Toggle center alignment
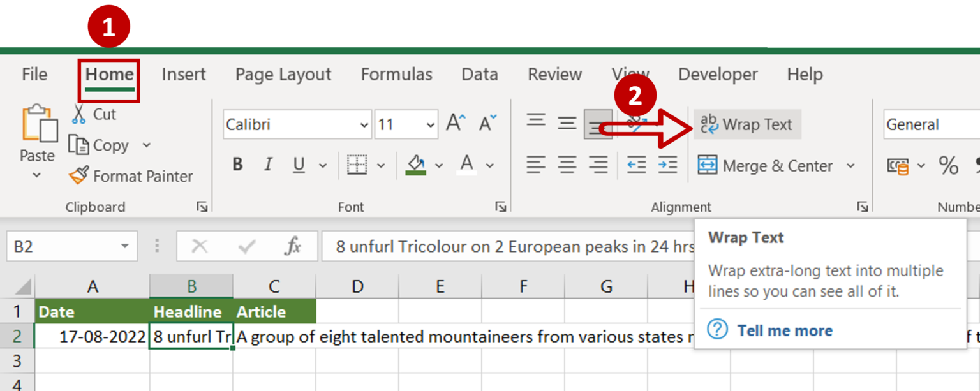This screenshot has height=391, width=980. pyautogui.click(x=567, y=165)
